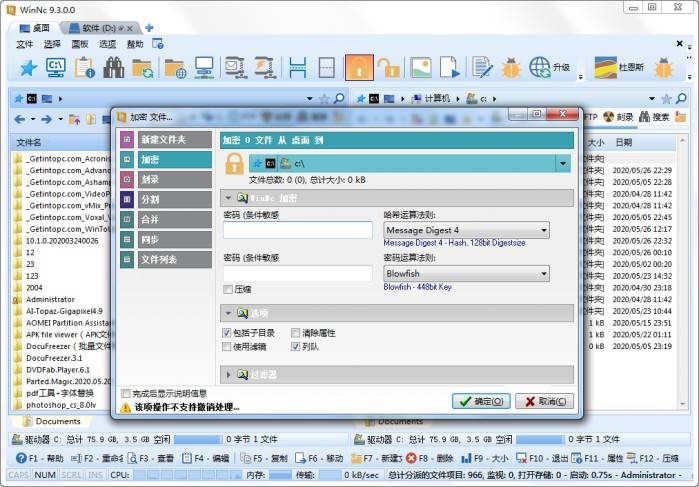
Task: Select 文件列表 in the dialog sidebar
Action: (165, 260)
